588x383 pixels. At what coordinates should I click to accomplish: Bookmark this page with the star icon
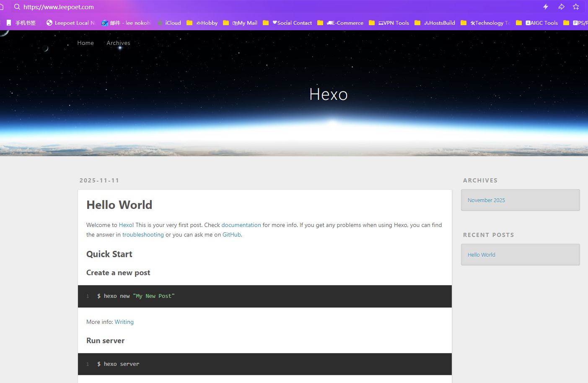pyautogui.click(x=576, y=7)
